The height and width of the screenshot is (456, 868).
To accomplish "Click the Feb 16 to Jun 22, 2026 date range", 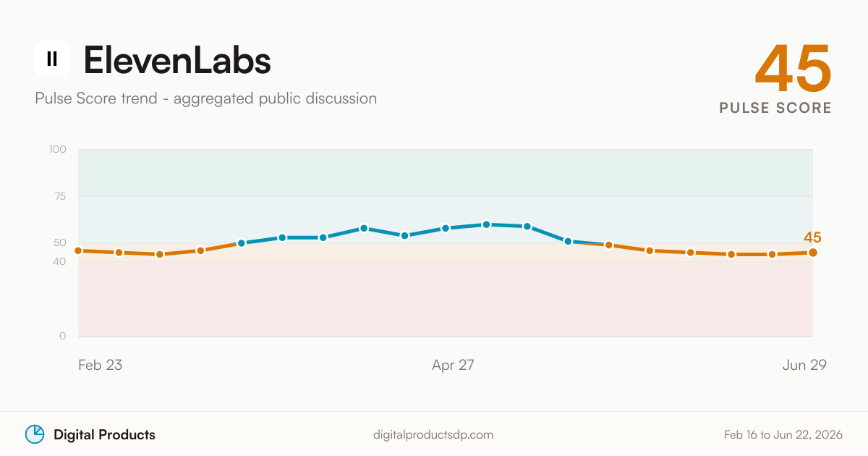I will (783, 435).
